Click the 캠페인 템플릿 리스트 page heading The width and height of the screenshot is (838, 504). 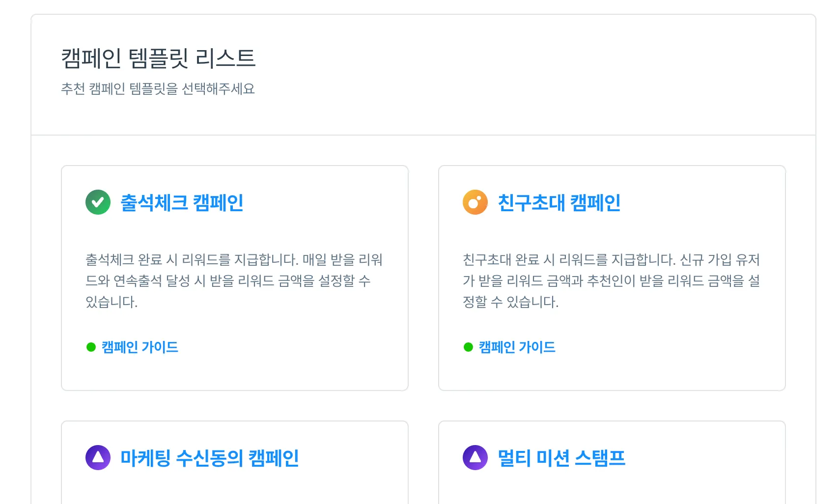click(x=158, y=58)
